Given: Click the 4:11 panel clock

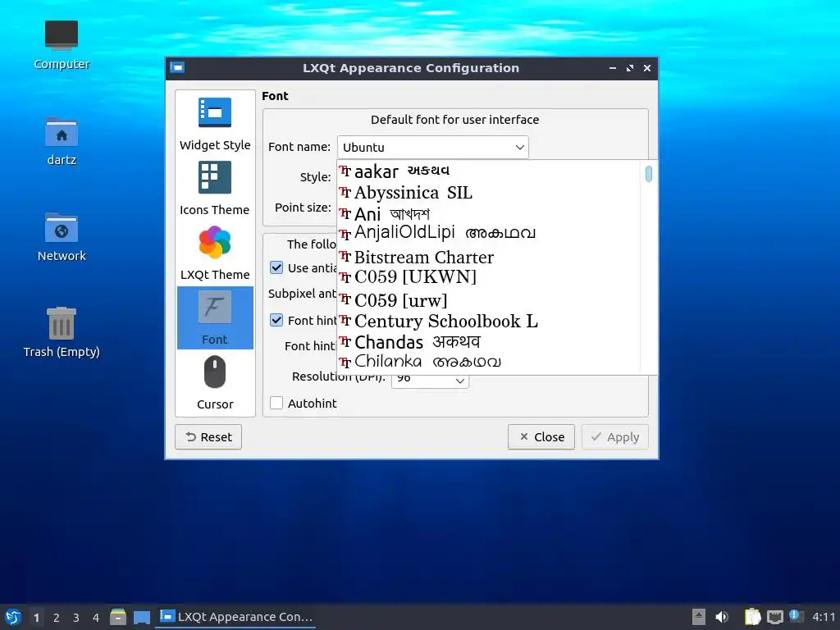Looking at the screenshot, I should (x=824, y=617).
